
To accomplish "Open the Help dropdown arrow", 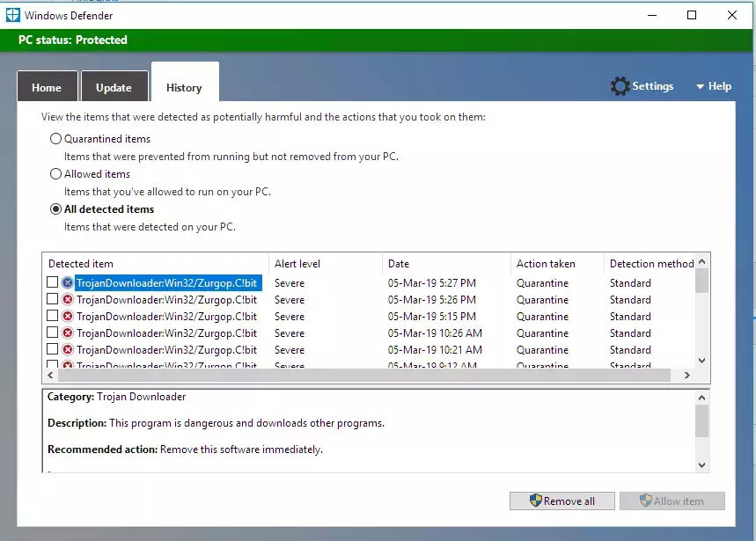I will 700,87.
